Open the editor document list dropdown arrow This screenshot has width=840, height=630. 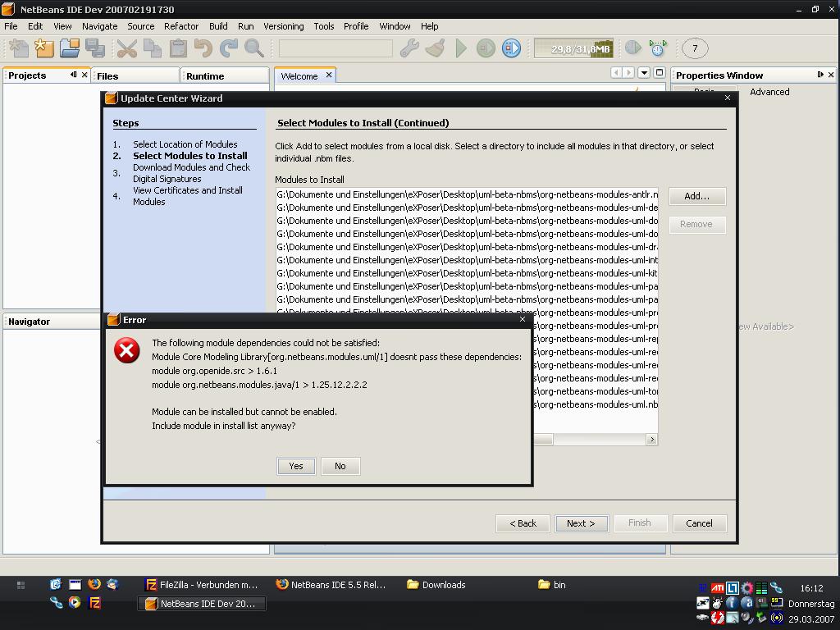tap(645, 72)
